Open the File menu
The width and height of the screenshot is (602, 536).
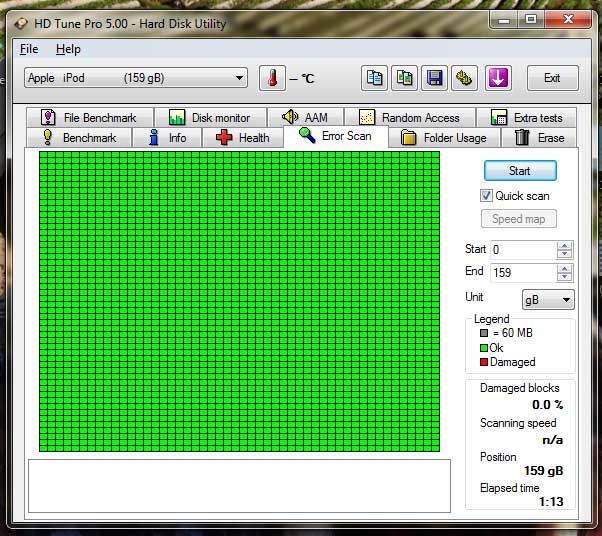(29, 49)
